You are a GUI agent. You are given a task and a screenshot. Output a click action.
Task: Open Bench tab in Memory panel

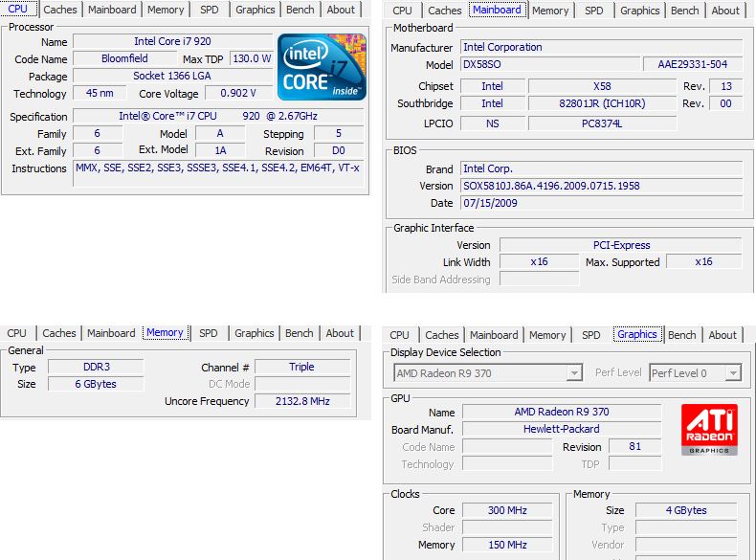pos(299,333)
